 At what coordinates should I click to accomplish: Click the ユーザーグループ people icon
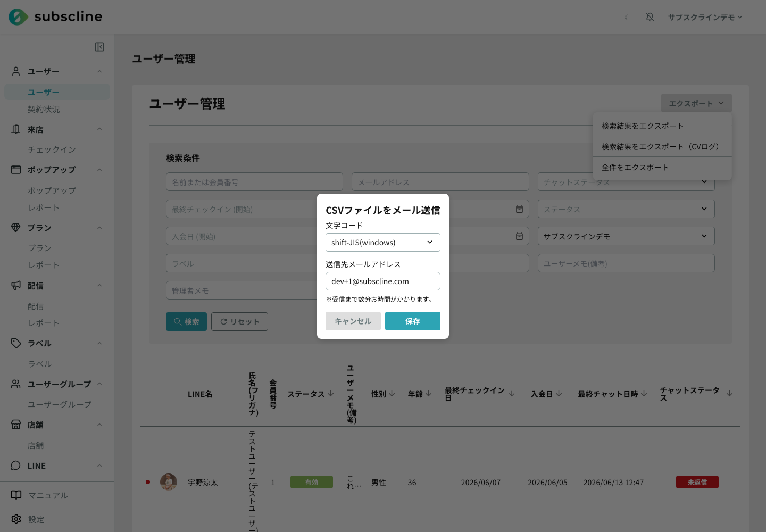[16, 384]
